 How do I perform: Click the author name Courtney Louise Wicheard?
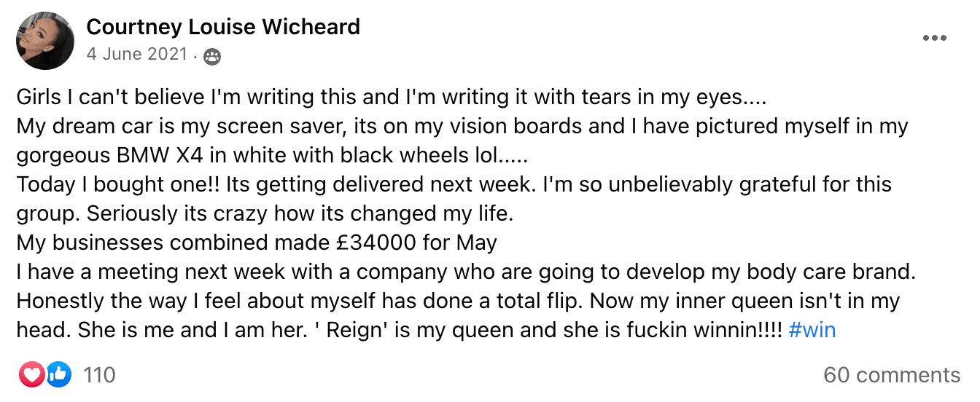223,27
